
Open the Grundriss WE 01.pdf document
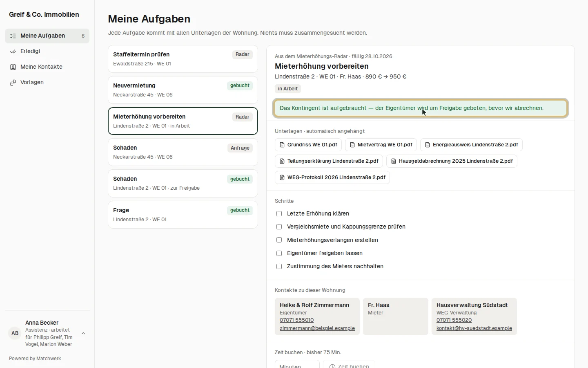click(x=308, y=145)
